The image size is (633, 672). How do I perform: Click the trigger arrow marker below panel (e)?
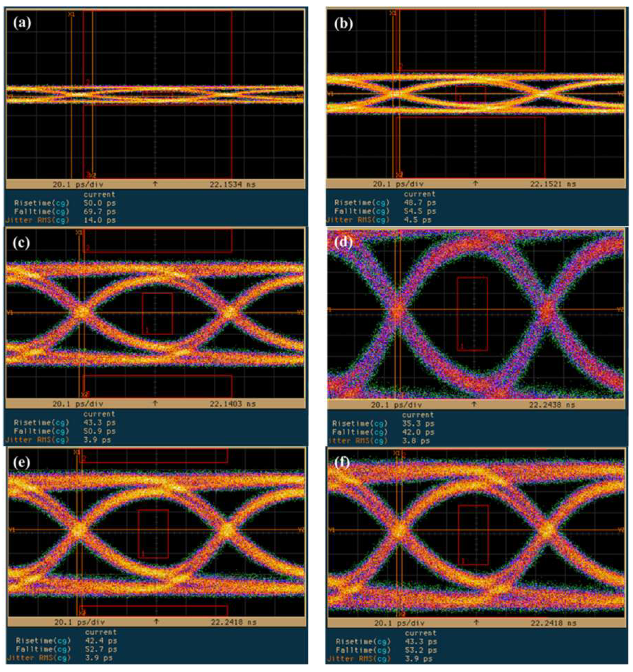click(x=156, y=621)
